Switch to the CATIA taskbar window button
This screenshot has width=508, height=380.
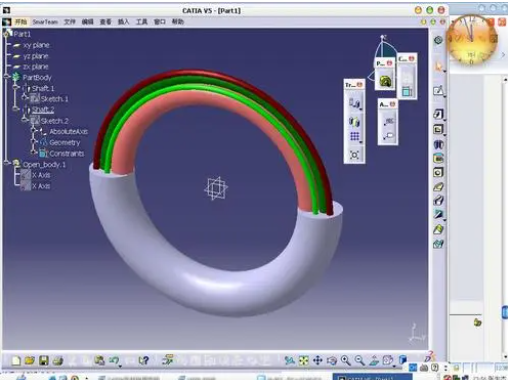pyautogui.click(x=372, y=377)
